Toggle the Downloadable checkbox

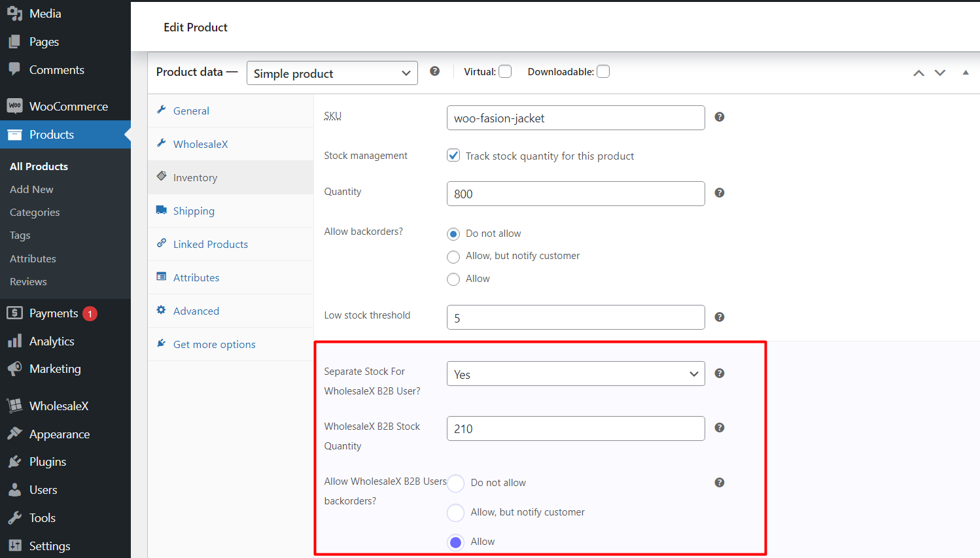[603, 71]
